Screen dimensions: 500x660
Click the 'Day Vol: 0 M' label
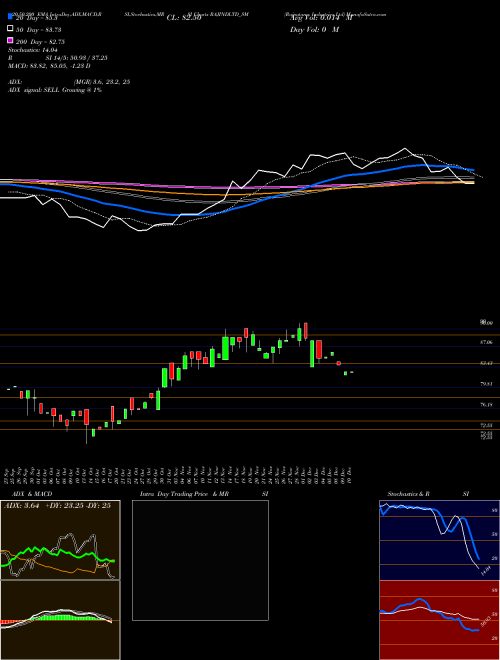[x=315, y=30]
